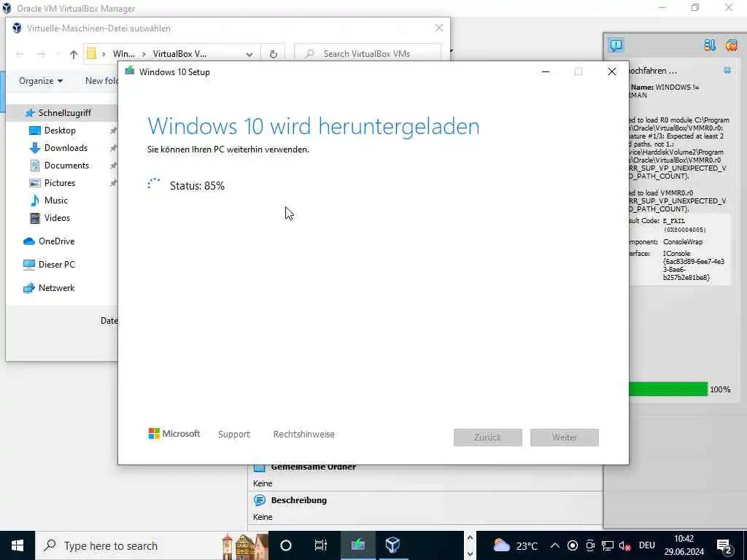Switch DEU keyboard language indicator
Image resolution: width=747 pixels, height=560 pixels.
click(x=646, y=545)
